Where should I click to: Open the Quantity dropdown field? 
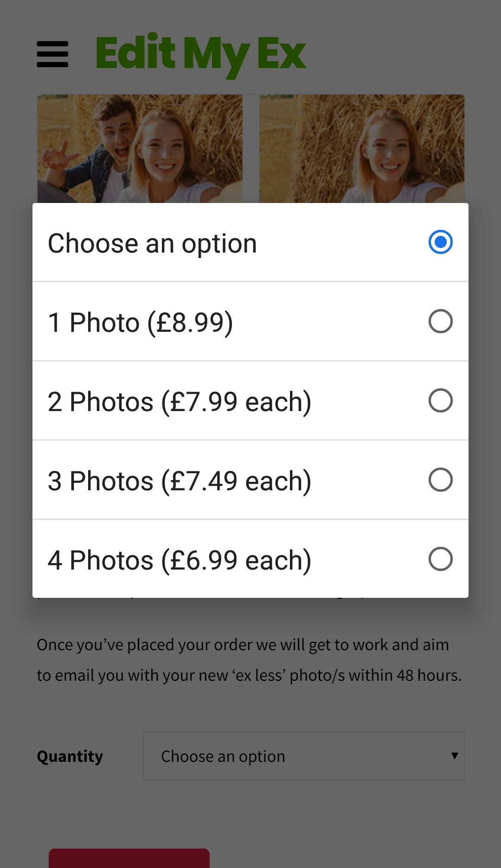coord(304,756)
